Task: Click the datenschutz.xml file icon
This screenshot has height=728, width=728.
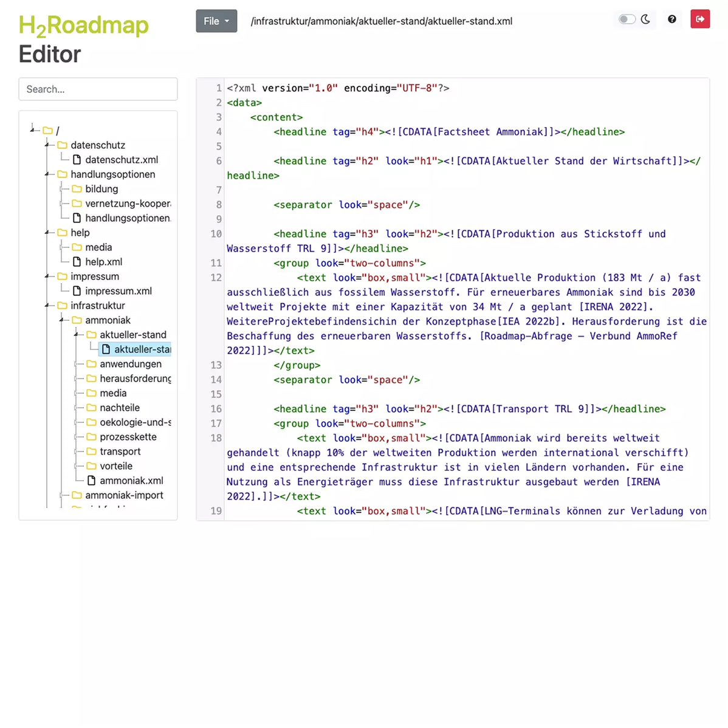Action: click(x=77, y=160)
